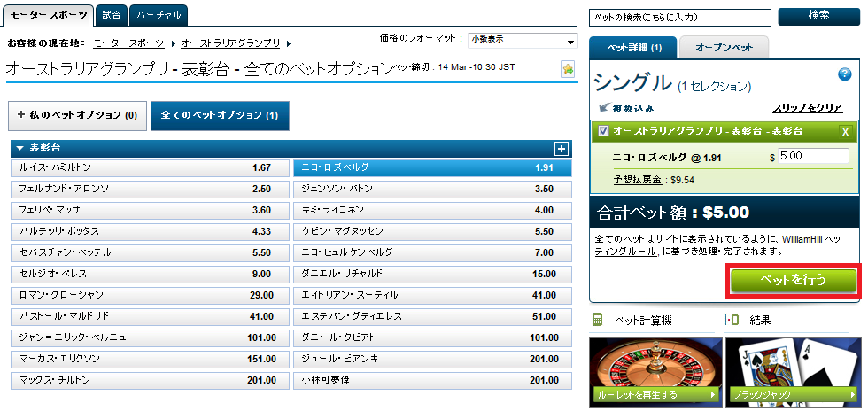This screenshot has height=411, width=868.
Task: Click the blue help question mark icon
Action: [x=844, y=74]
